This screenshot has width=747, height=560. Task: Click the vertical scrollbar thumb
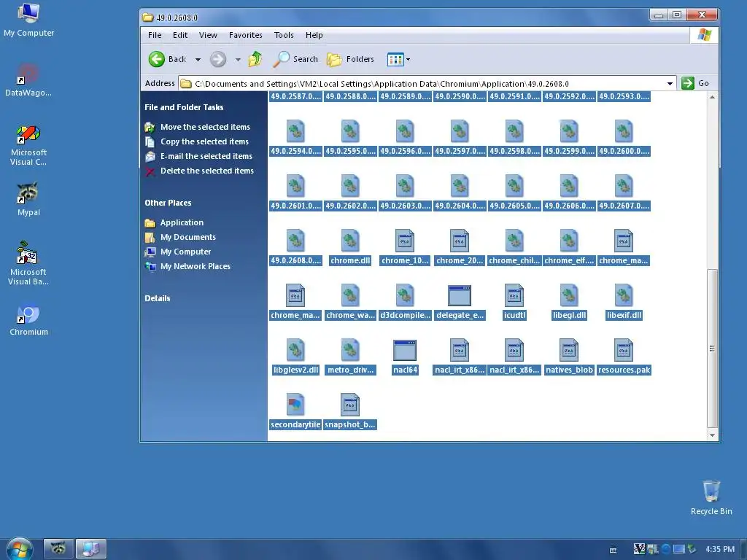click(x=712, y=348)
